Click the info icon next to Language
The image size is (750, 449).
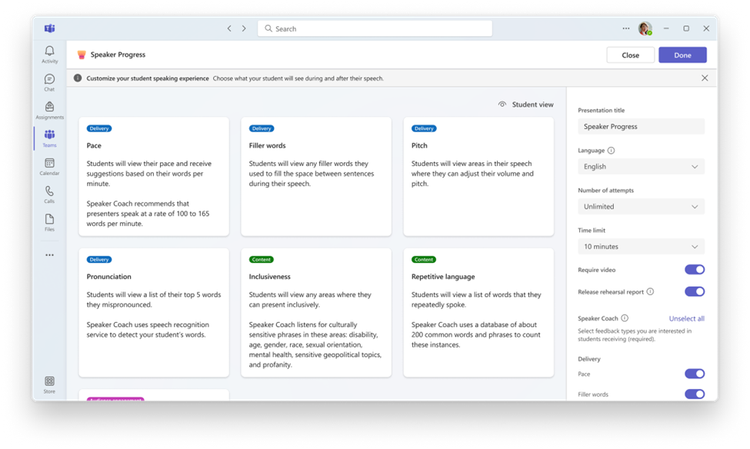coord(611,150)
